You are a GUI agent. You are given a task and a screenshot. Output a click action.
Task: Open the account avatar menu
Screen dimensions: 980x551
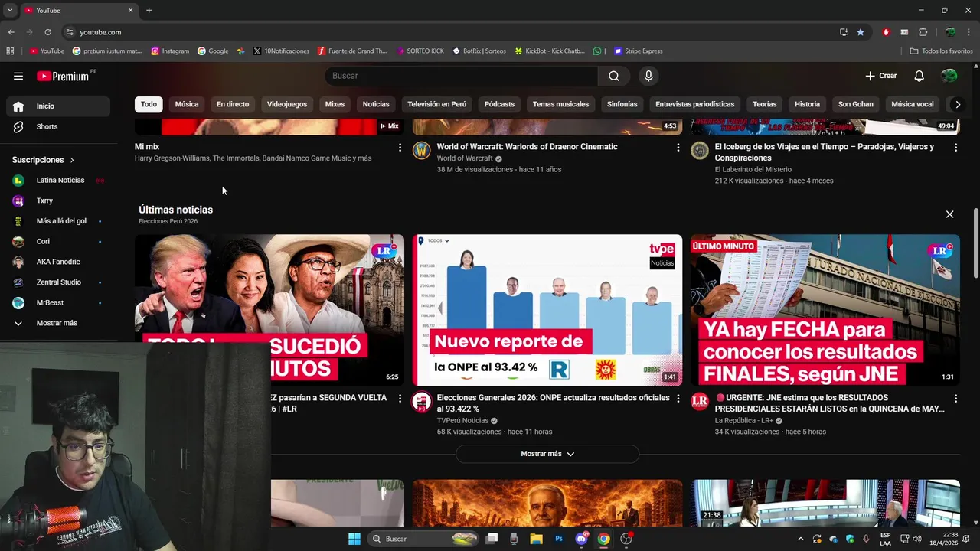[x=949, y=76]
